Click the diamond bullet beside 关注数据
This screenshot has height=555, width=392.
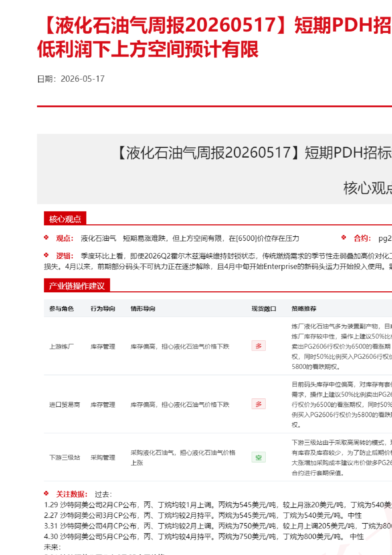(46, 493)
